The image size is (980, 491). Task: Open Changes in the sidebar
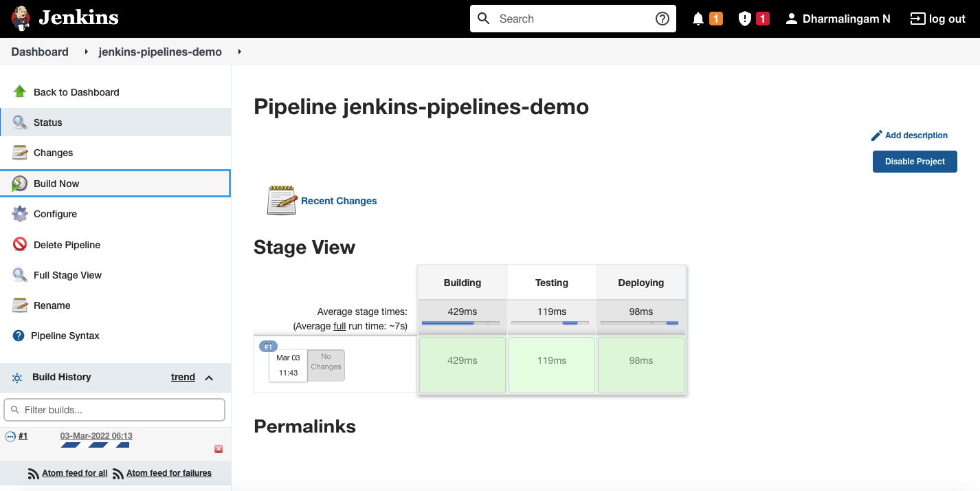point(53,153)
